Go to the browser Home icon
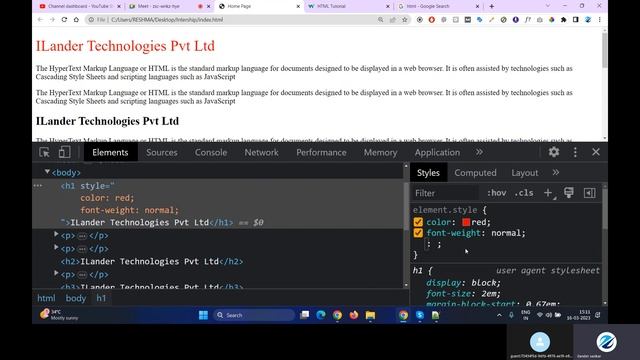 pyautogui.click(x=76, y=19)
